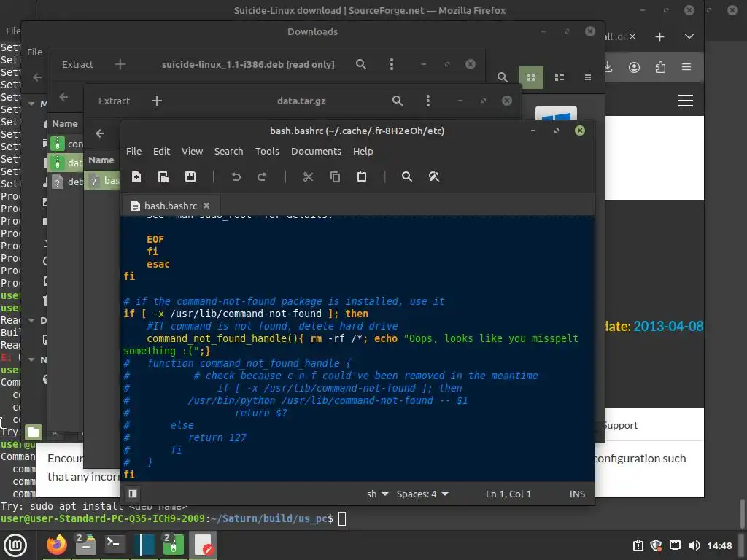Click the 2013-04-08 date link on SourceForge
This screenshot has height=560, width=747.
[x=668, y=326]
